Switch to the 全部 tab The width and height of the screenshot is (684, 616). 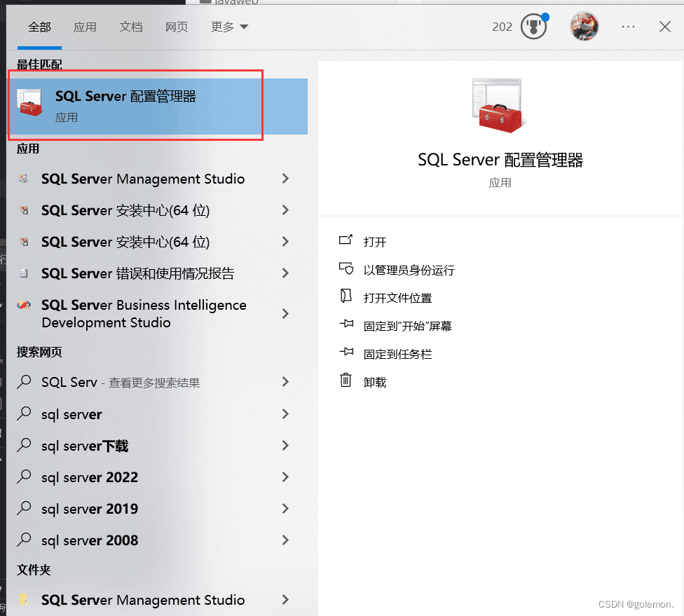click(40, 27)
